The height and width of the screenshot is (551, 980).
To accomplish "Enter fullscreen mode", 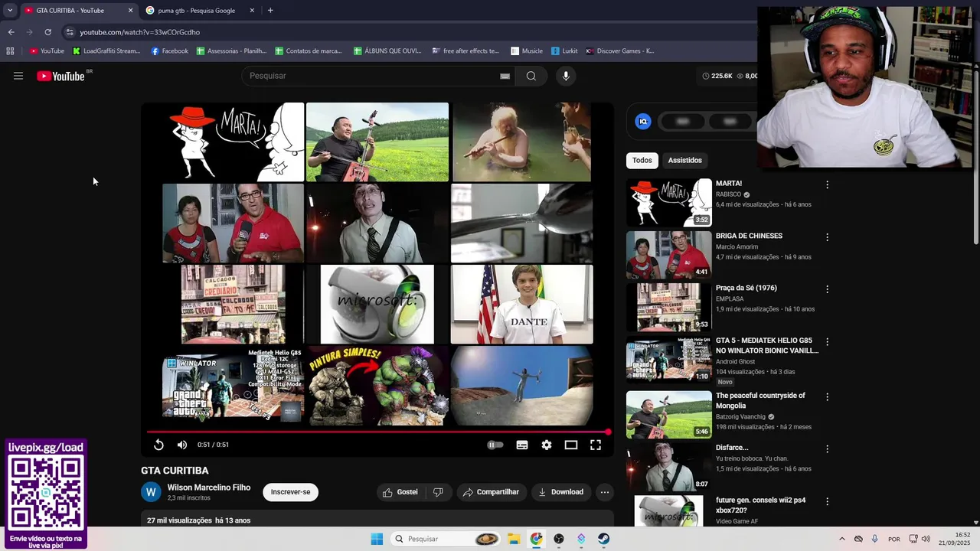I will [596, 445].
